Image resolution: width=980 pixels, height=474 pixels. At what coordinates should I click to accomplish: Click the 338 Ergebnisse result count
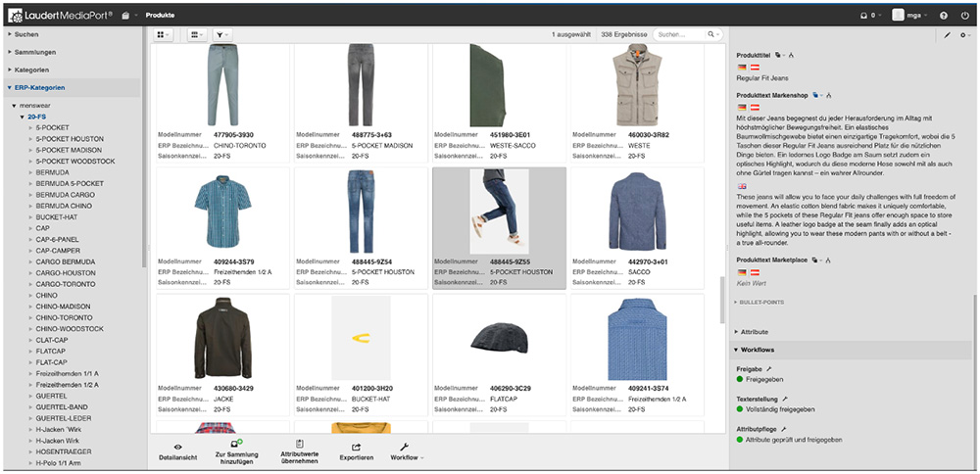coord(623,35)
